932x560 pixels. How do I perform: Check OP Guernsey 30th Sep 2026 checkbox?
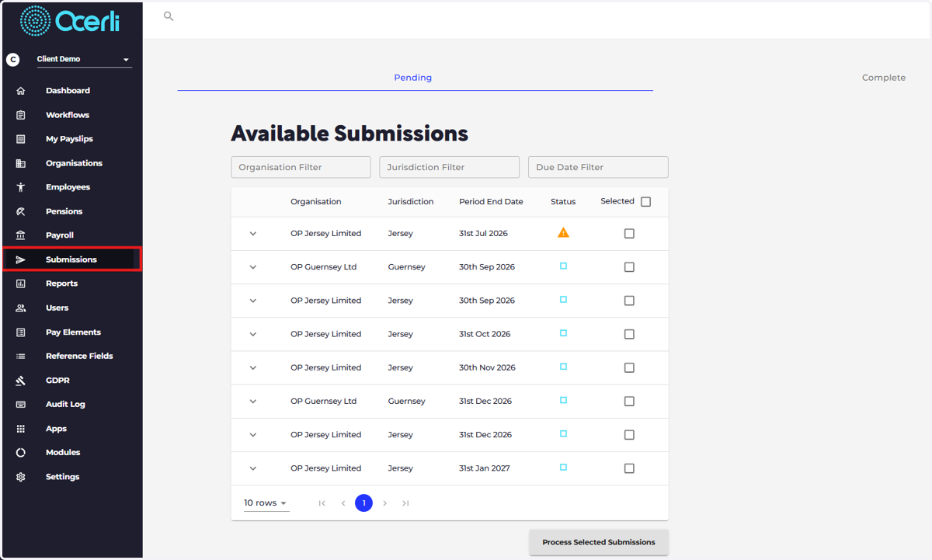point(629,267)
